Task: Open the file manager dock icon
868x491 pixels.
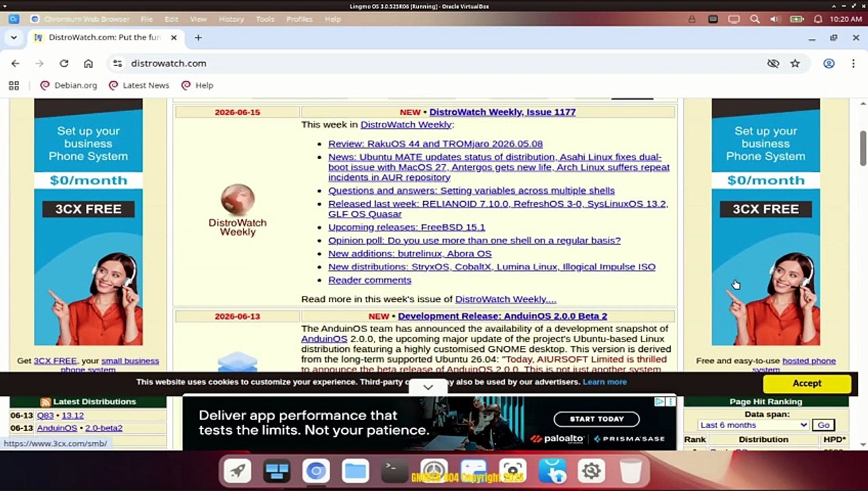Action: coord(356,471)
